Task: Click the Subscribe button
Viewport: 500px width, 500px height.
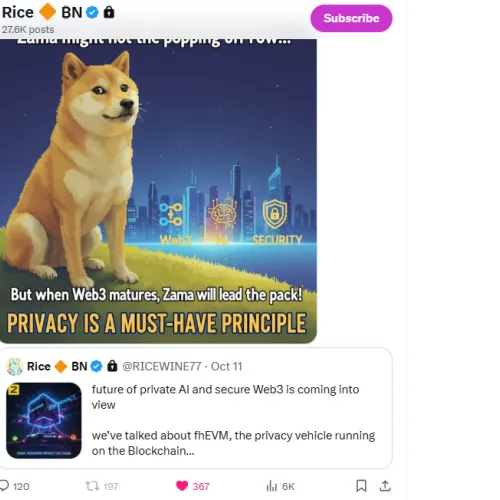Action: pyautogui.click(x=351, y=18)
